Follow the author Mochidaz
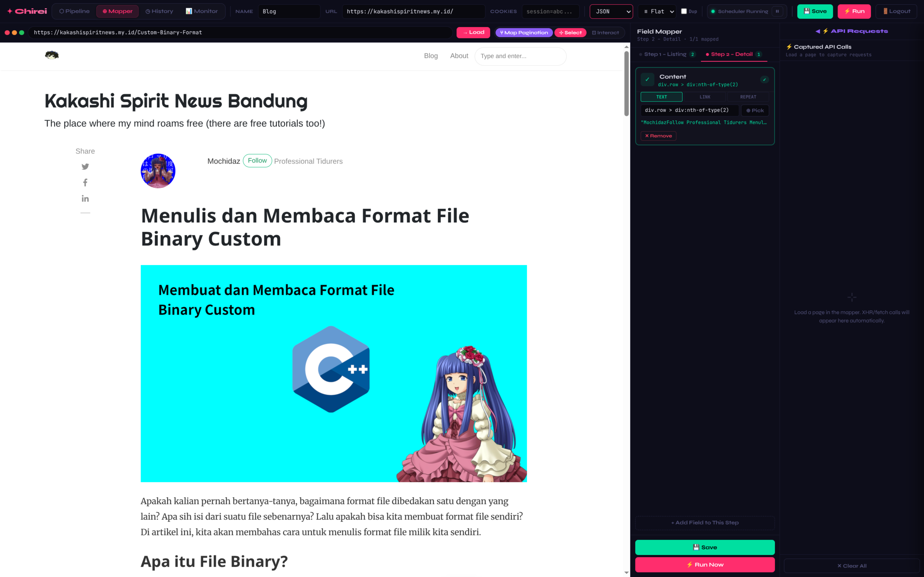924x577 pixels. click(257, 160)
